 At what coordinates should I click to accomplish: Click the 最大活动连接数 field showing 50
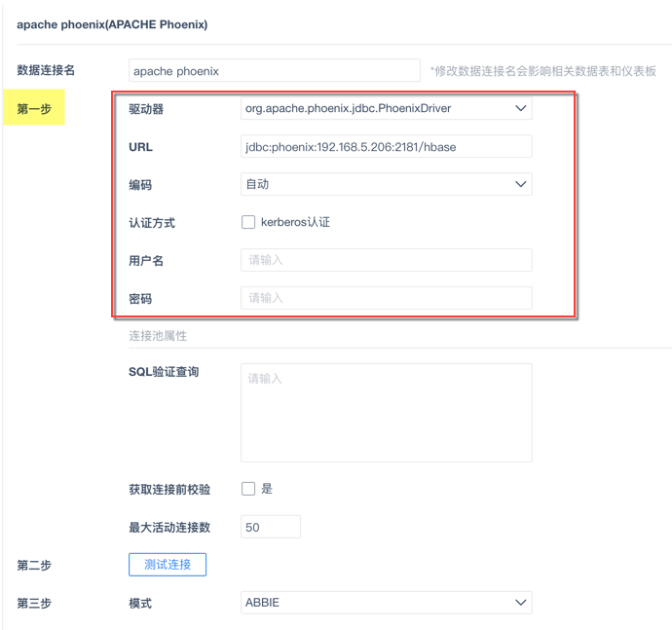tap(271, 527)
